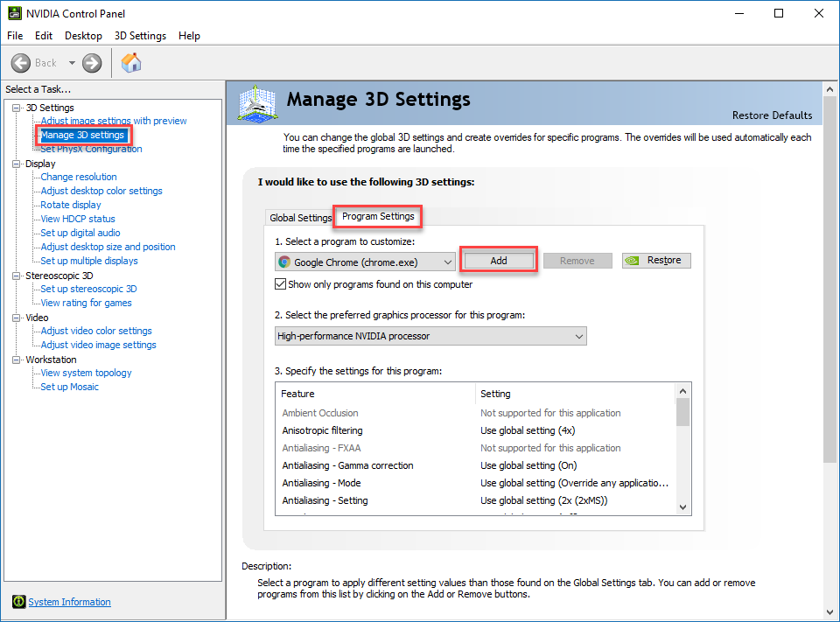Open 'Adjust desktop size and position' task
The image size is (840, 622).
click(108, 247)
